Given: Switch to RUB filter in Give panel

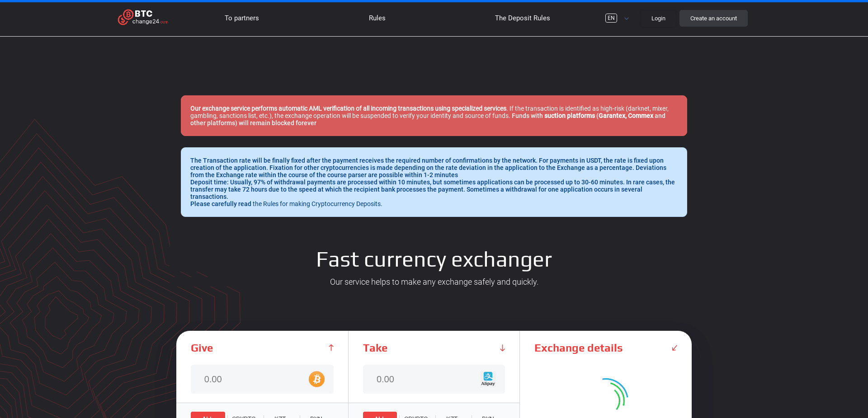Looking at the screenshot, I should coord(316,417).
